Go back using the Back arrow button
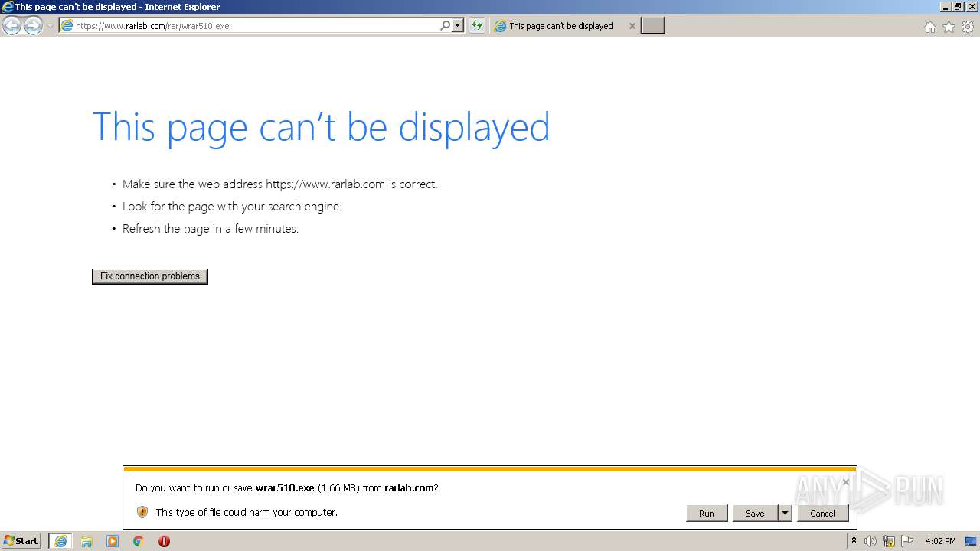The height and width of the screenshot is (551, 980). (x=12, y=26)
